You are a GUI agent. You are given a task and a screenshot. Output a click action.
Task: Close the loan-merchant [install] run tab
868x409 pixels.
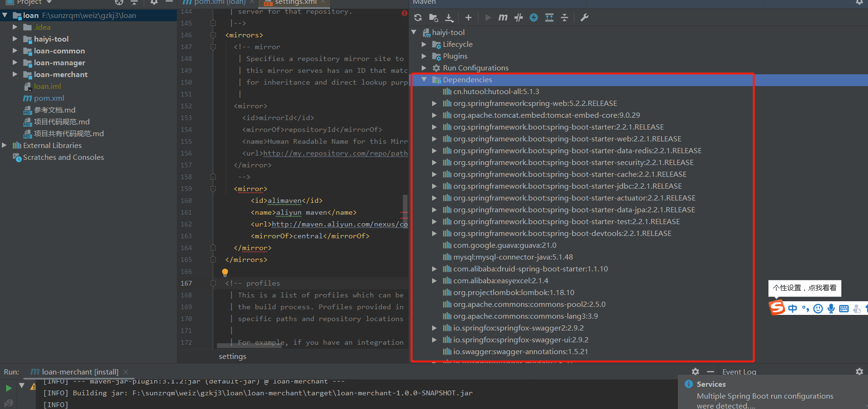[x=126, y=372]
